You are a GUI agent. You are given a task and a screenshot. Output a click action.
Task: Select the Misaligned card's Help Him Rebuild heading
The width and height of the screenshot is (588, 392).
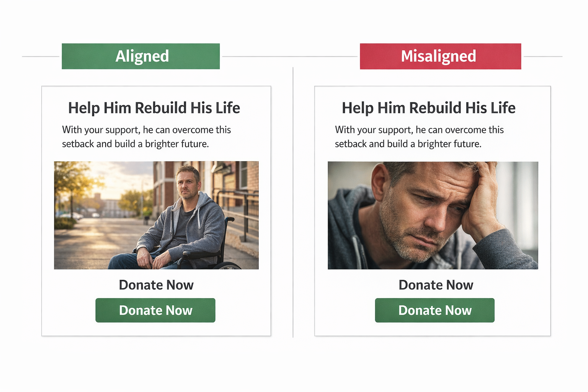click(428, 108)
